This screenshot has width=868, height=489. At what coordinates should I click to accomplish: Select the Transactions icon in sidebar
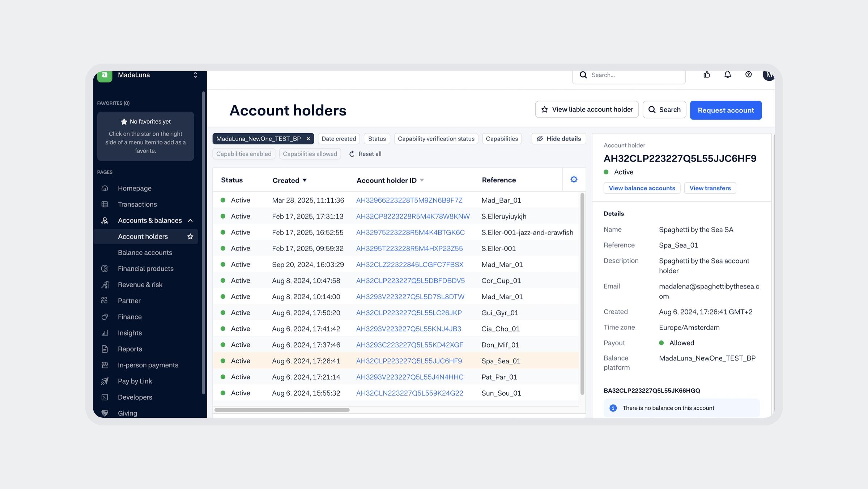coord(105,204)
